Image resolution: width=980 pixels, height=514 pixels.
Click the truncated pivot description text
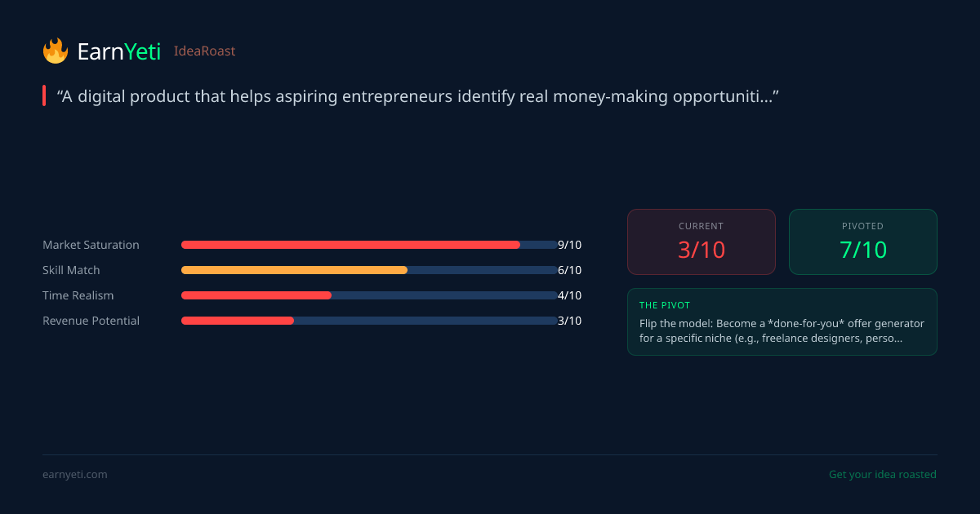click(782, 330)
